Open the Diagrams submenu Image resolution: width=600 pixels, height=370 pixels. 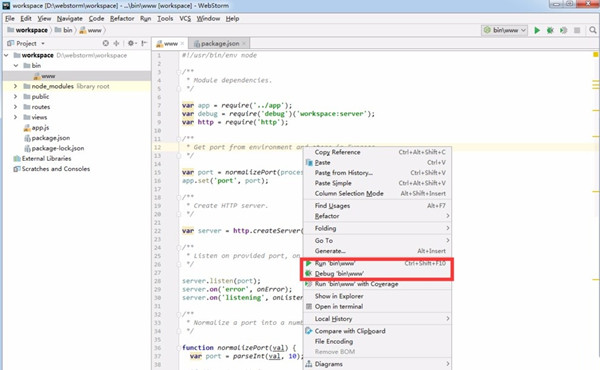pyautogui.click(x=377, y=364)
